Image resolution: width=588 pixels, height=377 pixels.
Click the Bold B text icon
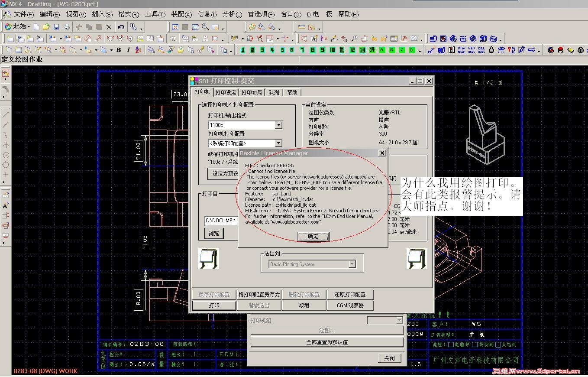pyautogui.click(x=119, y=50)
